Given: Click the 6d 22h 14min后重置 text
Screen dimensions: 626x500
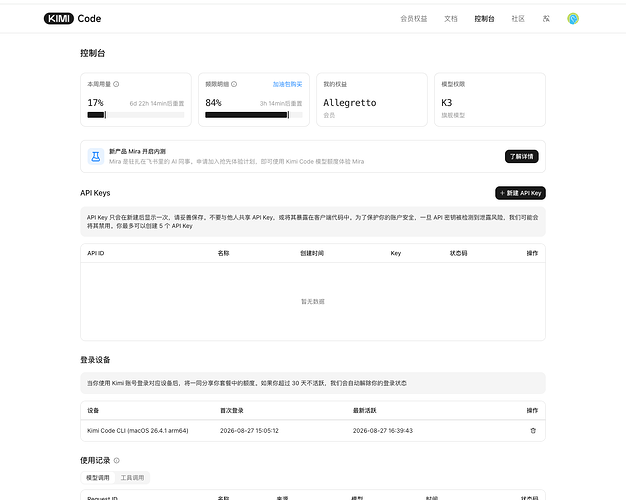Looking at the screenshot, I should (157, 103).
